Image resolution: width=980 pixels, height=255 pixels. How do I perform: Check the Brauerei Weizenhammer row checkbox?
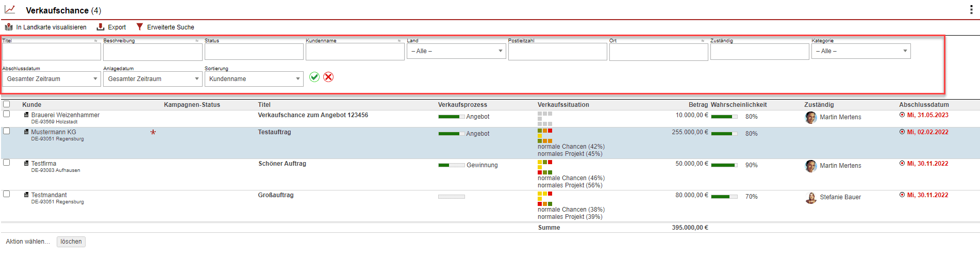point(7,114)
